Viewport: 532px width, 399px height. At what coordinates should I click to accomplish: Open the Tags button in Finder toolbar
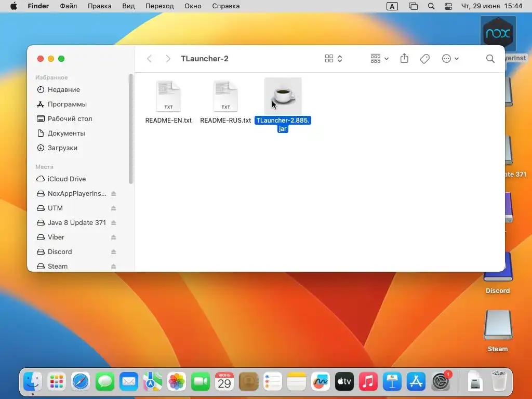pyautogui.click(x=424, y=59)
